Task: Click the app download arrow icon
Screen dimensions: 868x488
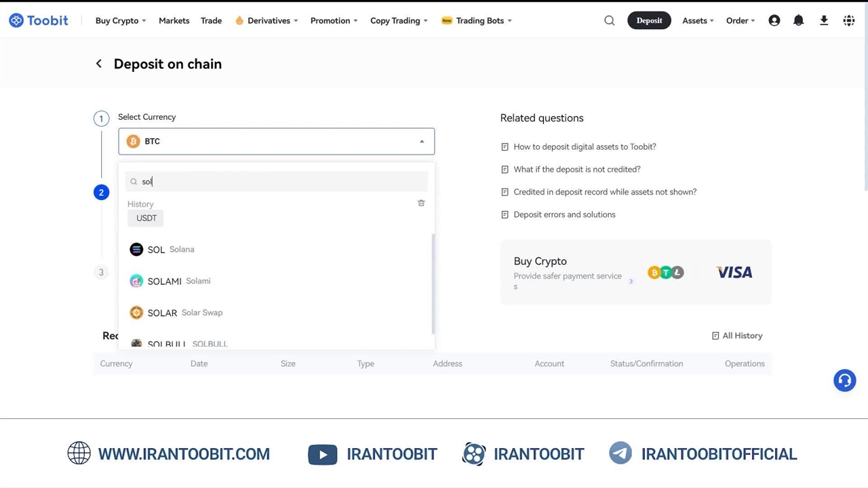Action: click(x=823, y=20)
